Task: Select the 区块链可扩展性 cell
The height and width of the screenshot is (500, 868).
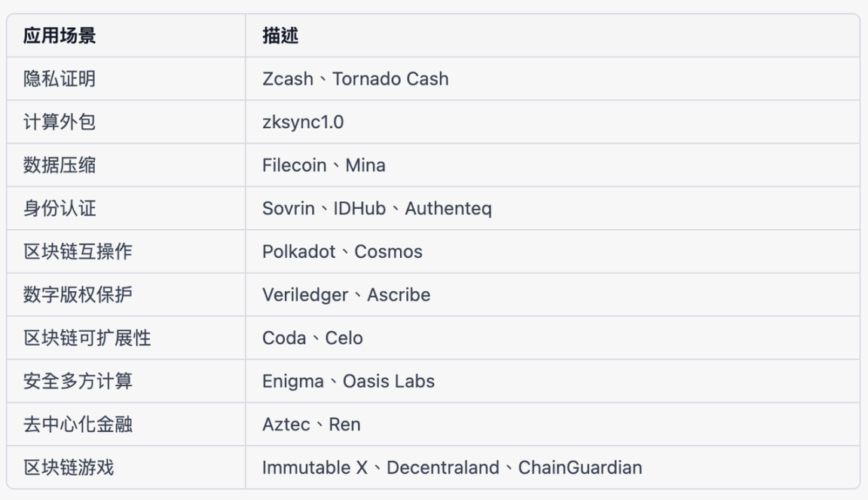Action: coord(87,339)
